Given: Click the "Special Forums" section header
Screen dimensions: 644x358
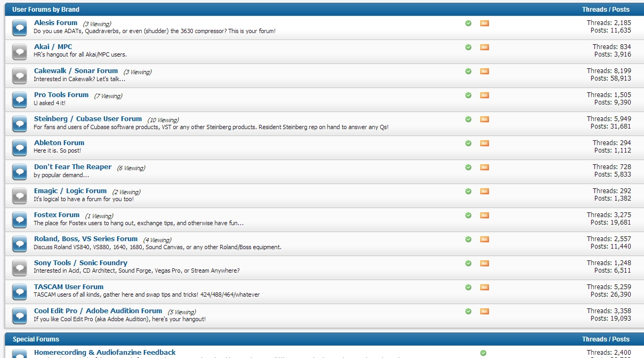Looking at the screenshot, I should [x=36, y=339].
